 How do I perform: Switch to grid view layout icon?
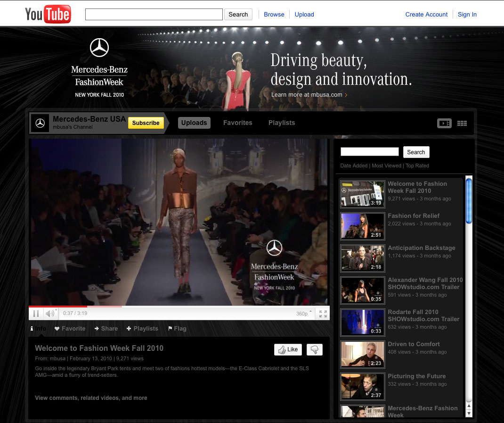(462, 123)
